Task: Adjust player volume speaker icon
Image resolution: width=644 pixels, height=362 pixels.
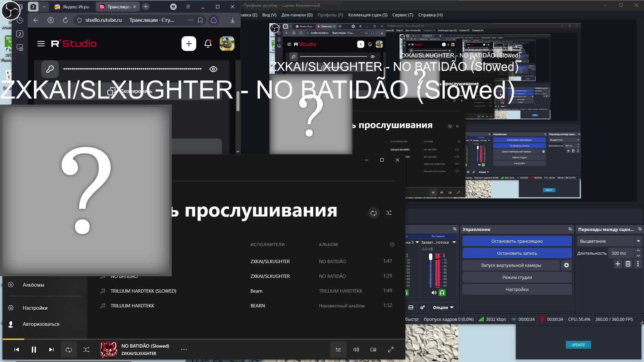Action: [356, 350]
